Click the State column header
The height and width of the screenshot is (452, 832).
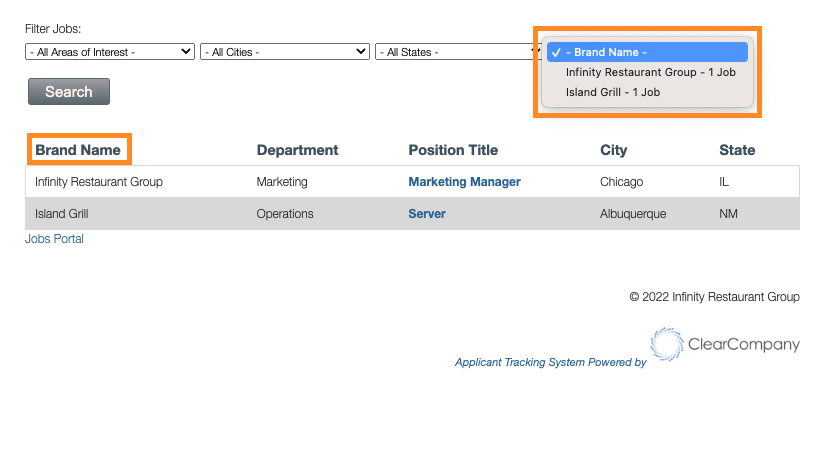tap(737, 150)
